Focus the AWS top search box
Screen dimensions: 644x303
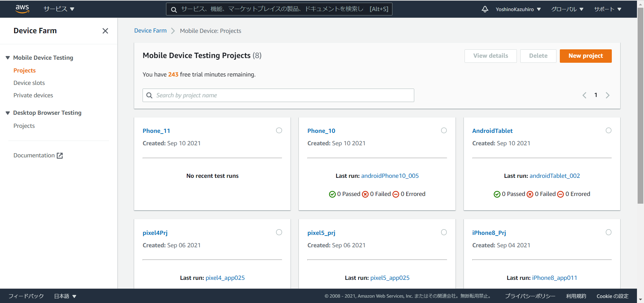279,9
